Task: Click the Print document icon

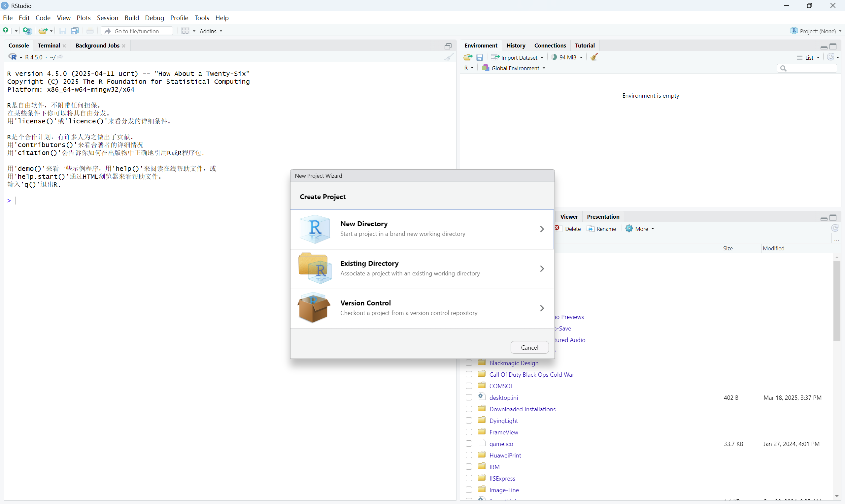Action: click(x=90, y=31)
